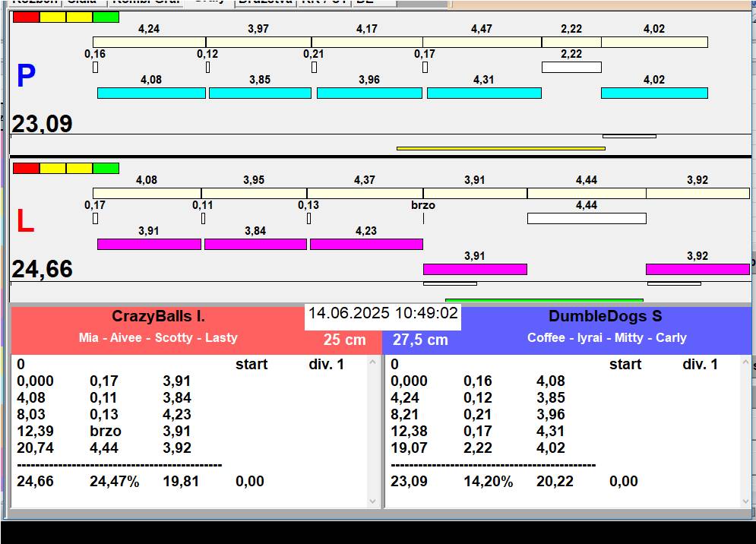The height and width of the screenshot is (544, 756).
Task: Click the 25 cm jump height label
Action: click(344, 340)
